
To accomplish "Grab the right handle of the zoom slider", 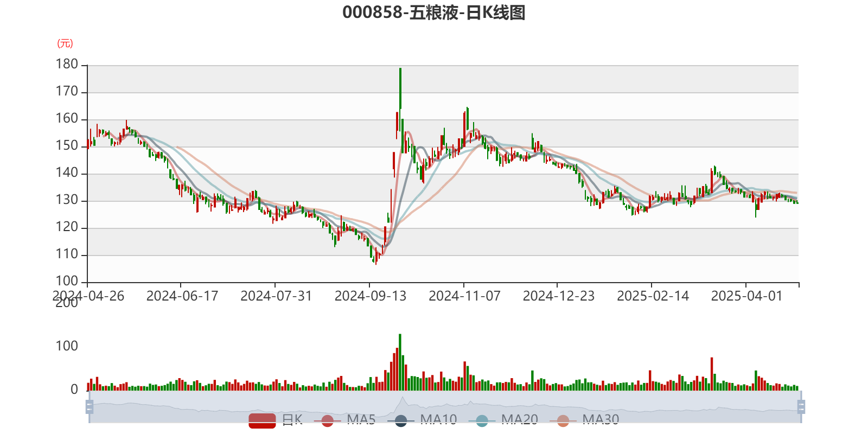I will pos(801,406).
